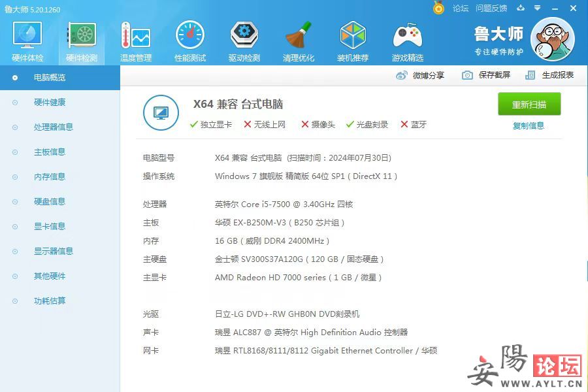Click memory value '16 GB ( 威刚 DDR4 2400MHz )'
The image size is (588, 392).
point(272,241)
